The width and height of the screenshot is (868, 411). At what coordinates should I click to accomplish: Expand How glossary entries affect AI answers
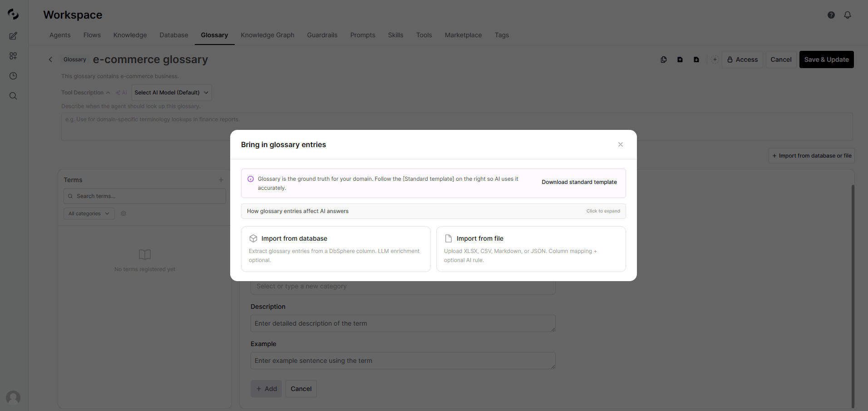[x=434, y=211]
